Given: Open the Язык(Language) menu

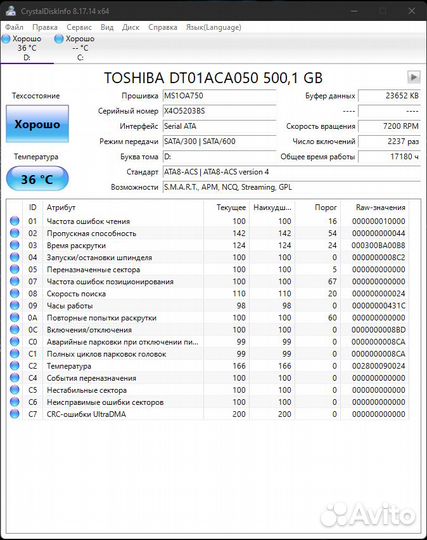Looking at the screenshot, I should (214, 27).
